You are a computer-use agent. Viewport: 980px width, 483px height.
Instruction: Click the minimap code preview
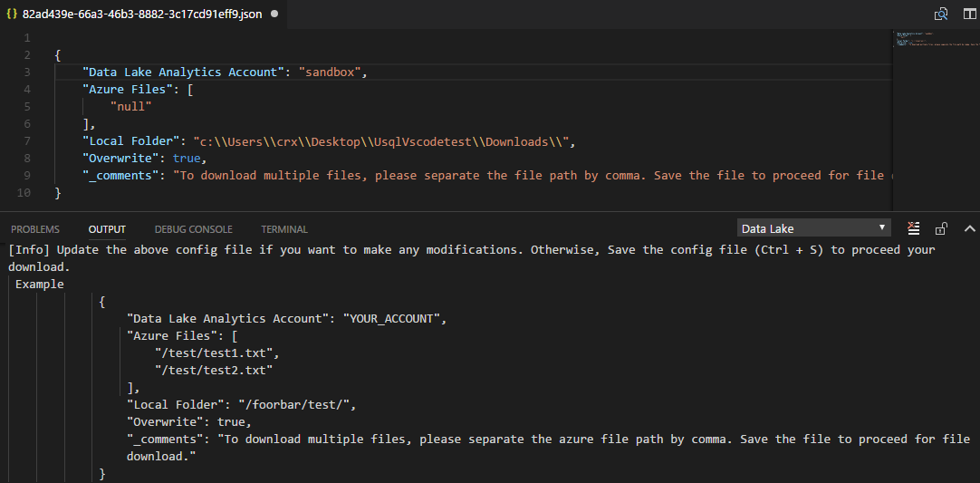point(935,39)
